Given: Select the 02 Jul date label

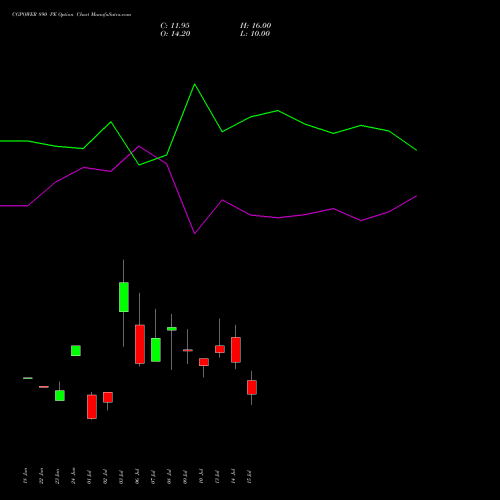Looking at the screenshot, I should (106, 477).
